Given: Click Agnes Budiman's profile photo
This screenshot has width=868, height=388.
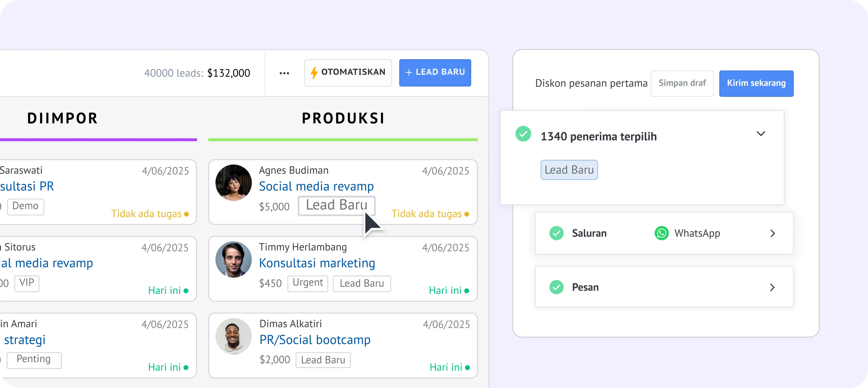Looking at the screenshot, I should click(x=234, y=183).
